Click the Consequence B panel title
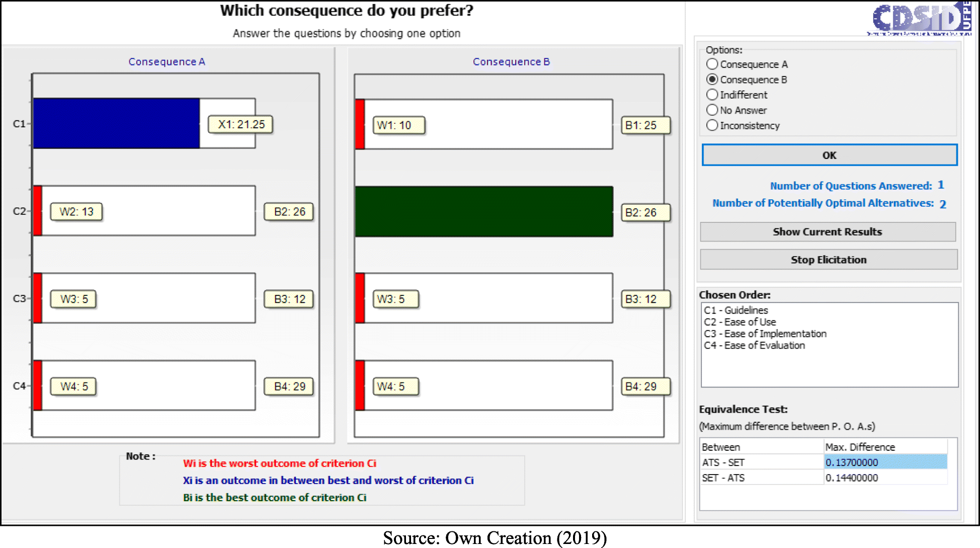 [511, 61]
